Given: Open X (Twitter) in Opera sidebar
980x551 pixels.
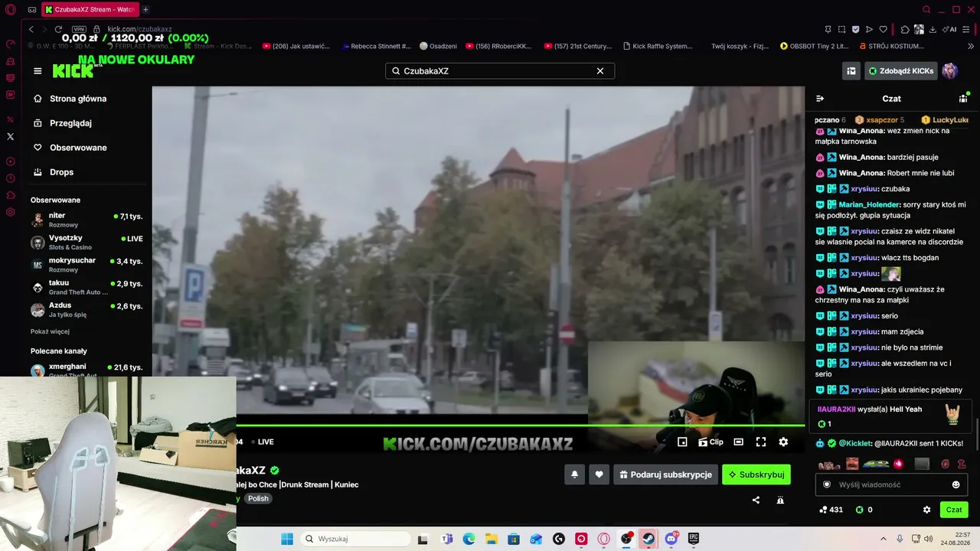Looking at the screenshot, I should 10,136.
